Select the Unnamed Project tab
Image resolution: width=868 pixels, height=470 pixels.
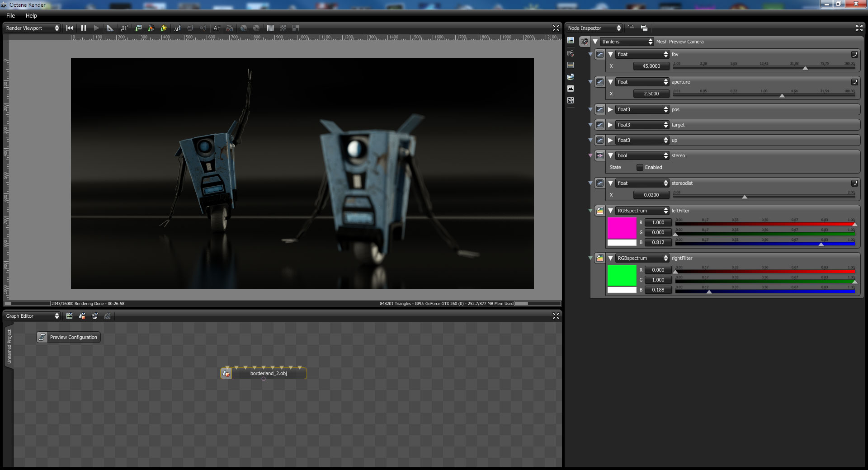9,347
